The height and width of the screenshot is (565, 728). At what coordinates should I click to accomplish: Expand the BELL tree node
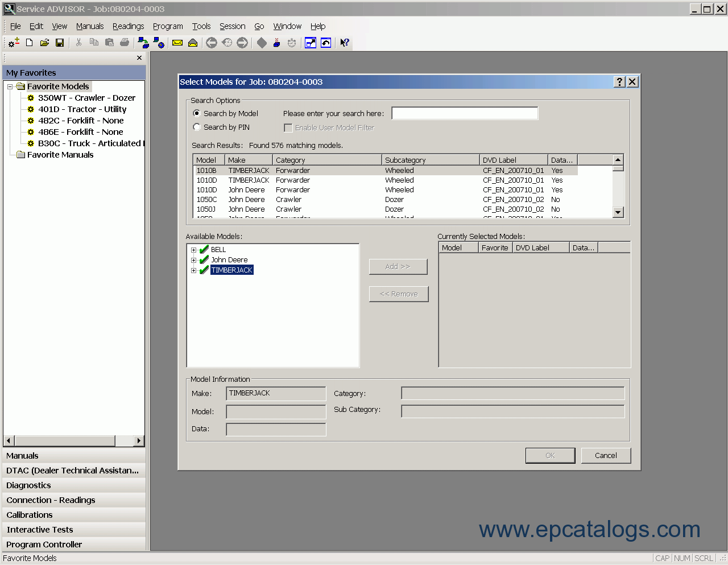click(x=193, y=250)
